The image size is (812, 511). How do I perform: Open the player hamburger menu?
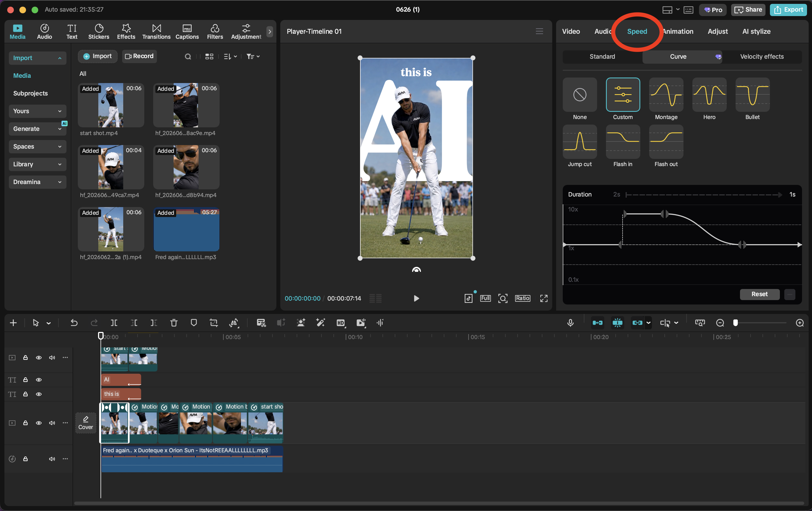pos(539,31)
